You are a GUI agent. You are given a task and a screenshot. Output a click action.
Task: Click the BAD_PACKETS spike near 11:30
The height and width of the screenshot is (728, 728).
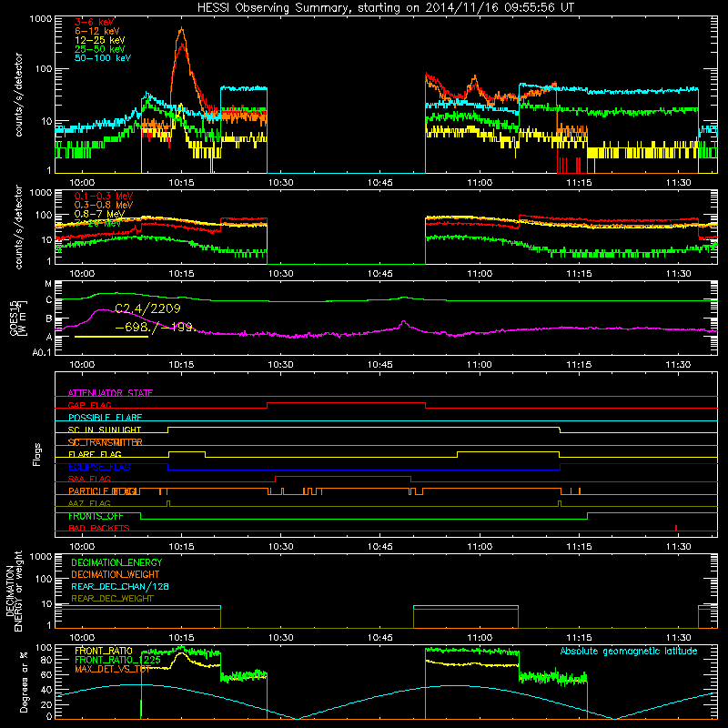click(x=676, y=528)
